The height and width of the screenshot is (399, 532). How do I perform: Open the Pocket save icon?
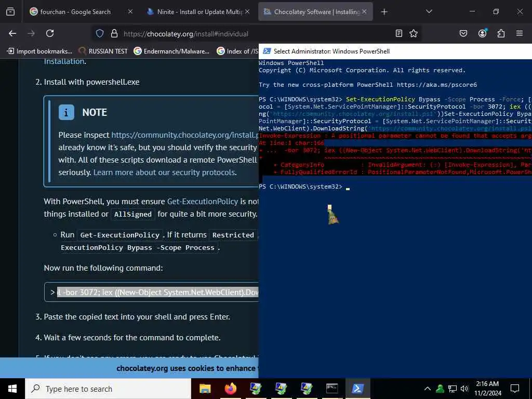click(x=463, y=33)
